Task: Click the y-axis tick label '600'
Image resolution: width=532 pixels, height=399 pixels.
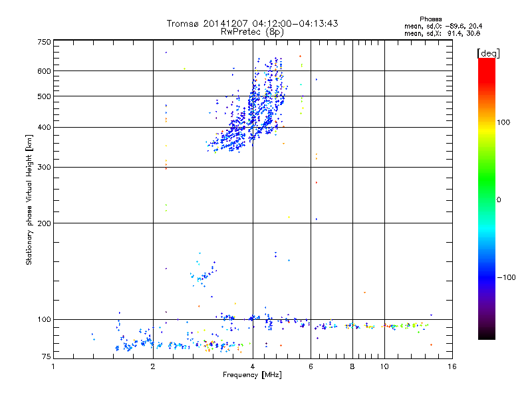Action: tap(44, 71)
